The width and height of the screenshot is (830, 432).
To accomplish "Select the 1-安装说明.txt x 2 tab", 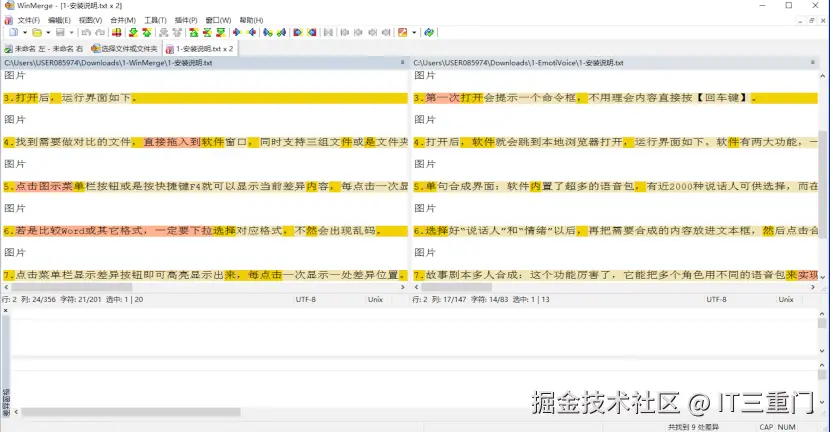I will 200,49.
